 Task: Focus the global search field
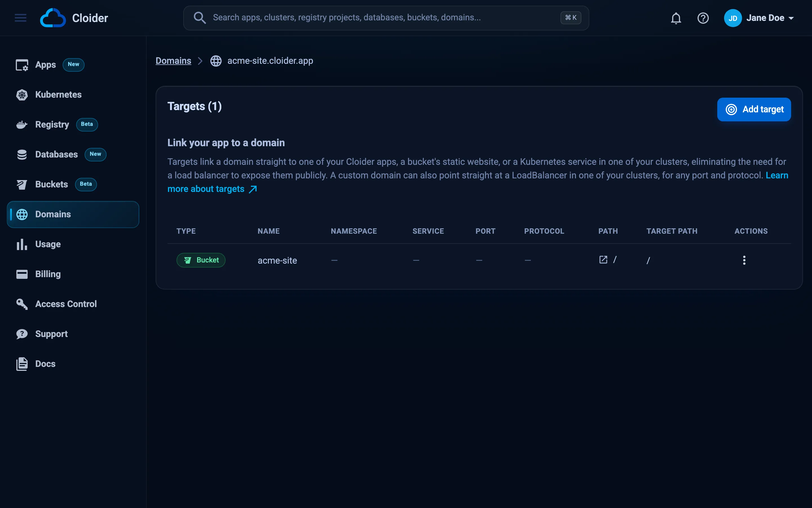386,18
